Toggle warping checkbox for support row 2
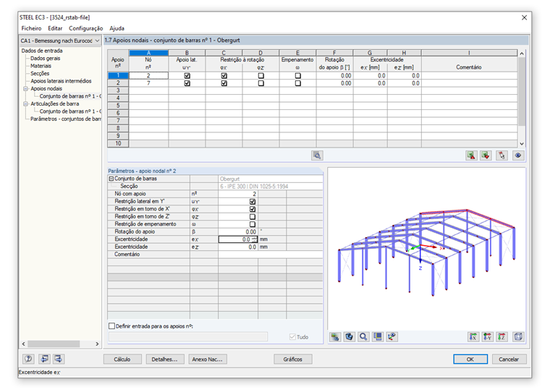 tap(298, 83)
